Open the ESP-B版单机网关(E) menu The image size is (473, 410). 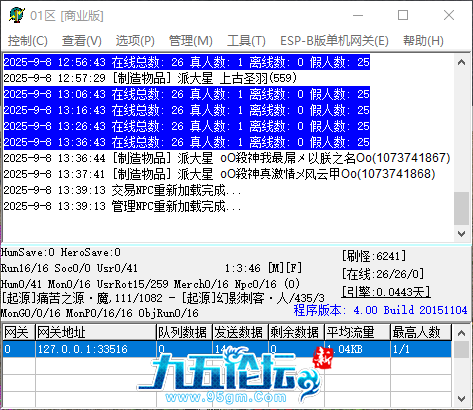(x=334, y=41)
